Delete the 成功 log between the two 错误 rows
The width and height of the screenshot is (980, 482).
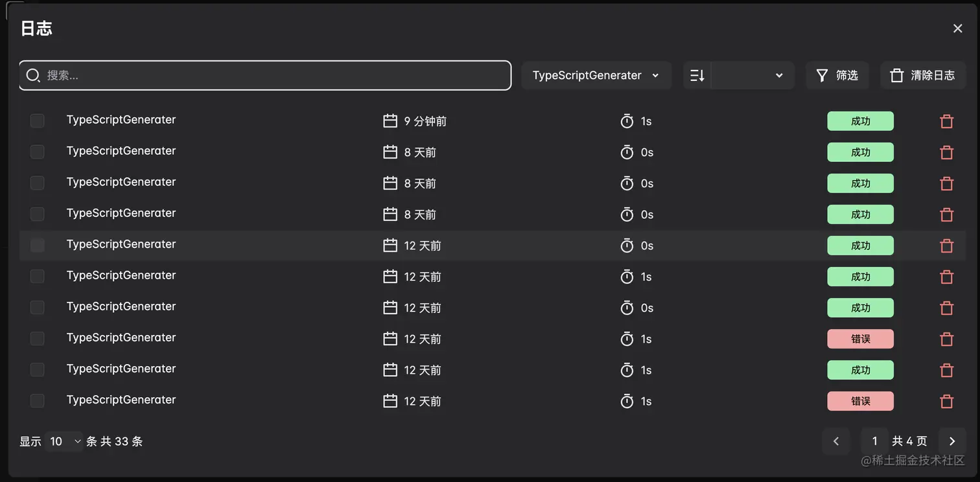coord(947,370)
